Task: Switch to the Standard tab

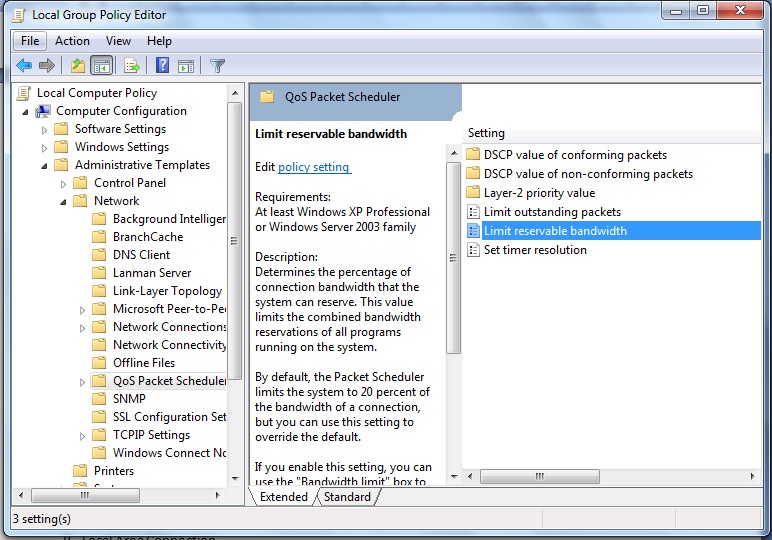Action: click(347, 497)
